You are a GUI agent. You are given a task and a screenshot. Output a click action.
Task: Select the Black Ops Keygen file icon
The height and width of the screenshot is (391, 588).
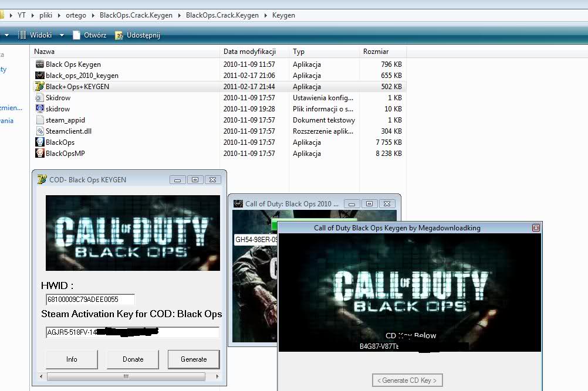click(x=40, y=64)
